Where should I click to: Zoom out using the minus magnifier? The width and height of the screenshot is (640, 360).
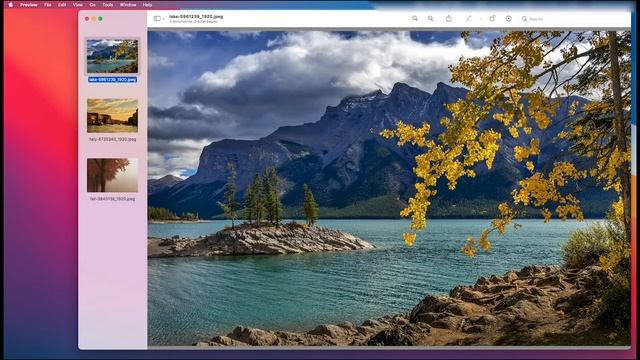pyautogui.click(x=415, y=18)
